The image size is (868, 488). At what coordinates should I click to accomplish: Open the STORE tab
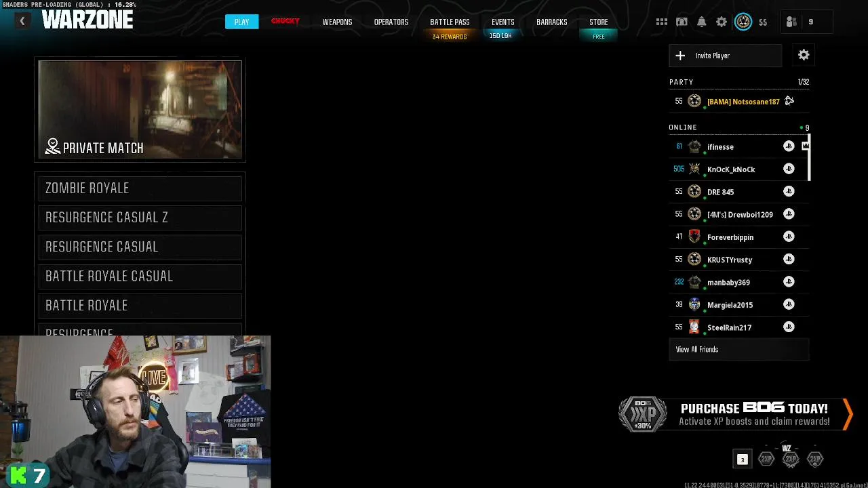599,22
